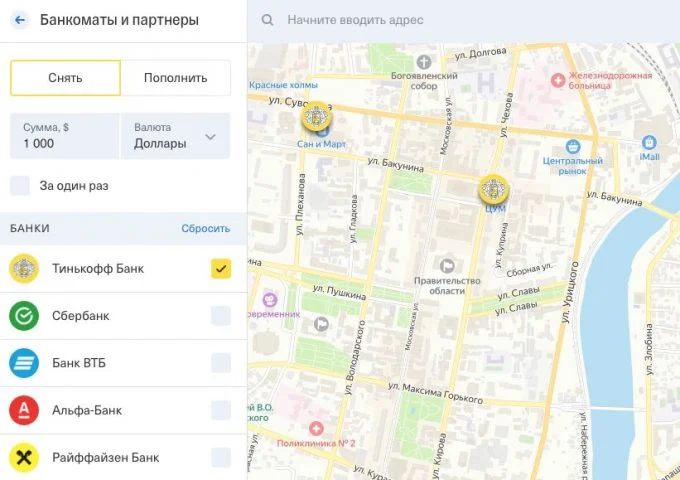Viewport: 680px width, 480px height.
Task: Click the Альфа-Банк red logo icon
Action: point(24,410)
